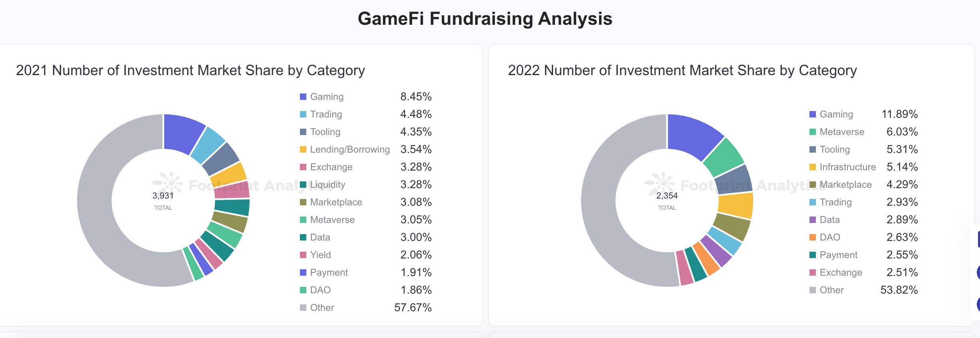Screen dimensions: 980x338
Task: Click the 3,931 total at 2021 donut center
Action: [163, 196]
